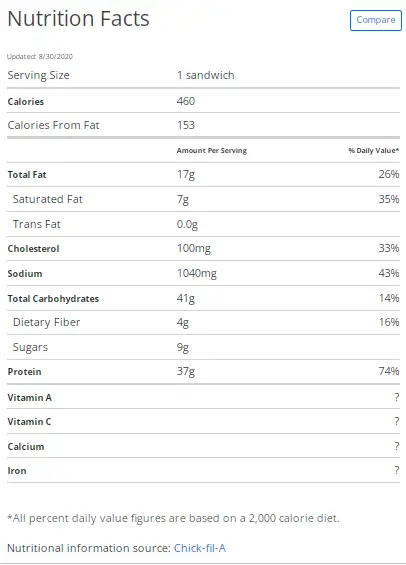
Task: Click the Amount Per Serving column header
Action: pyautogui.click(x=212, y=151)
